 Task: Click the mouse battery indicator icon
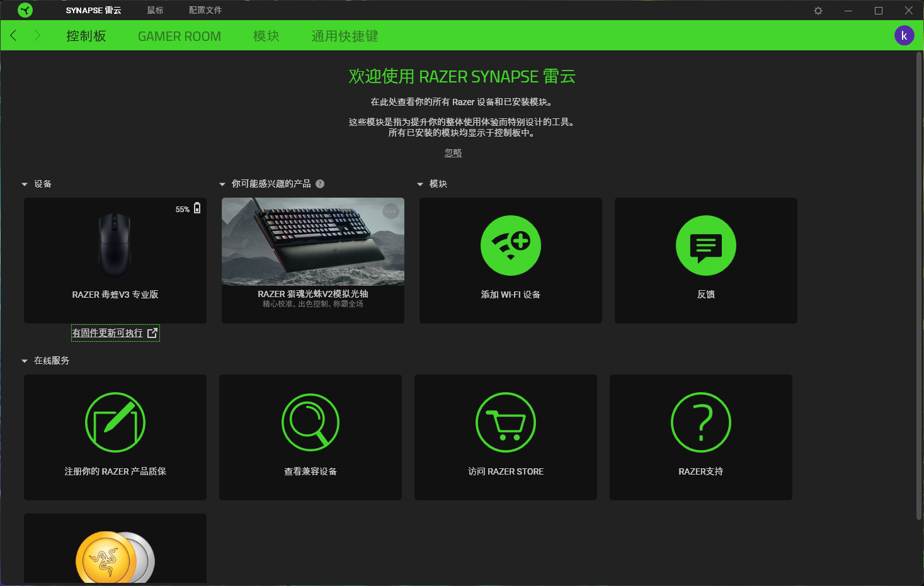(197, 208)
